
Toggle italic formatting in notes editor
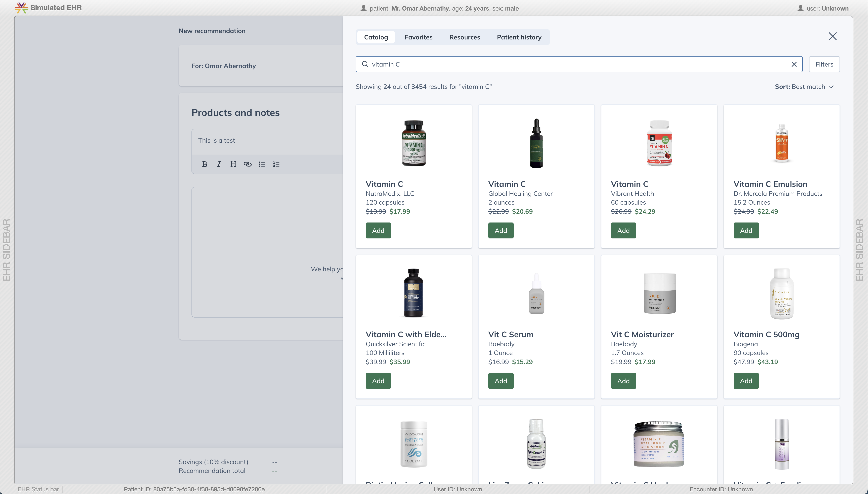pyautogui.click(x=219, y=164)
